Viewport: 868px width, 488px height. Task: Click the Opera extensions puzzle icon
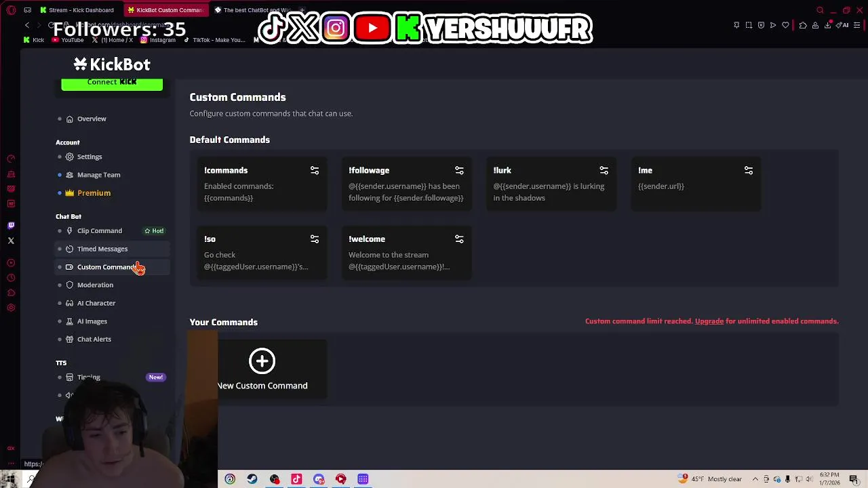coord(803,25)
